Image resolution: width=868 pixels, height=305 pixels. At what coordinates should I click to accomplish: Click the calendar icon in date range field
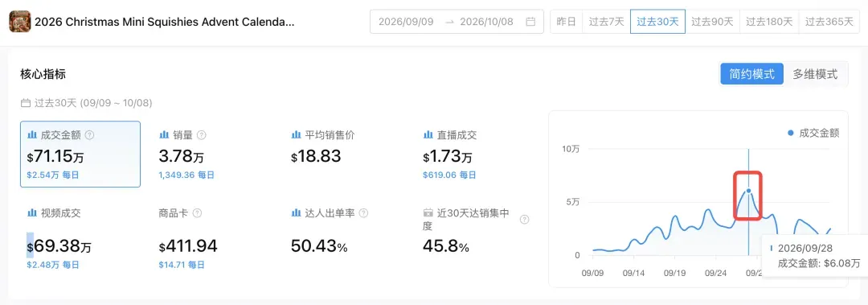click(x=530, y=23)
